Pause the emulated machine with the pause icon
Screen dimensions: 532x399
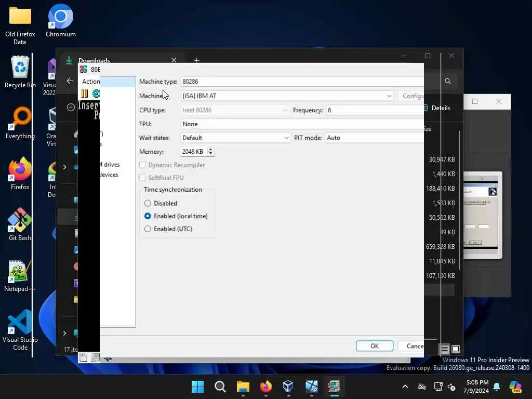(85, 94)
